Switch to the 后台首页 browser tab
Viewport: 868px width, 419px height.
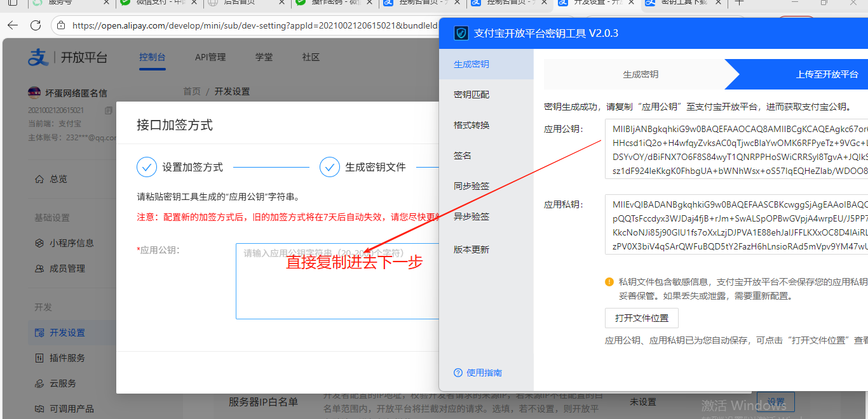pyautogui.click(x=247, y=3)
